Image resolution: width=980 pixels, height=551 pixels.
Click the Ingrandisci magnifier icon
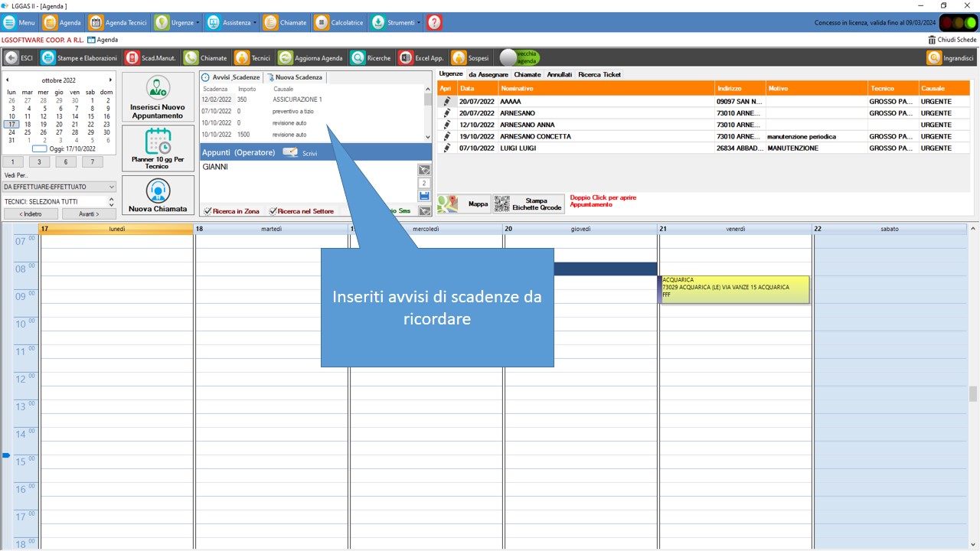(934, 58)
